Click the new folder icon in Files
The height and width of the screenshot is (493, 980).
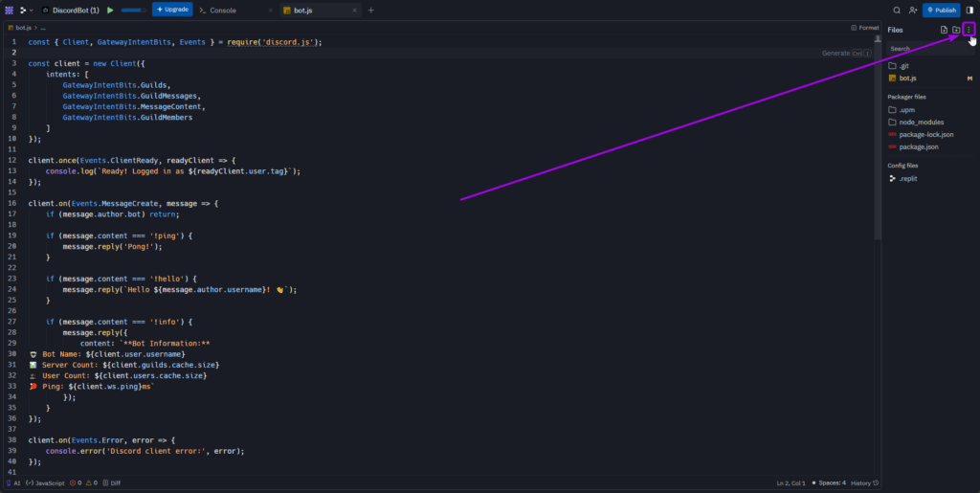click(956, 30)
